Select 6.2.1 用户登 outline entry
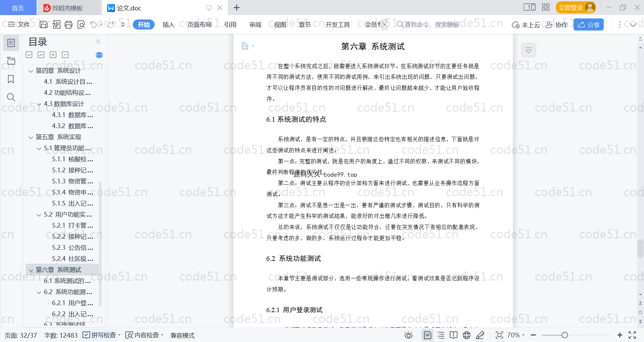 click(x=72, y=303)
